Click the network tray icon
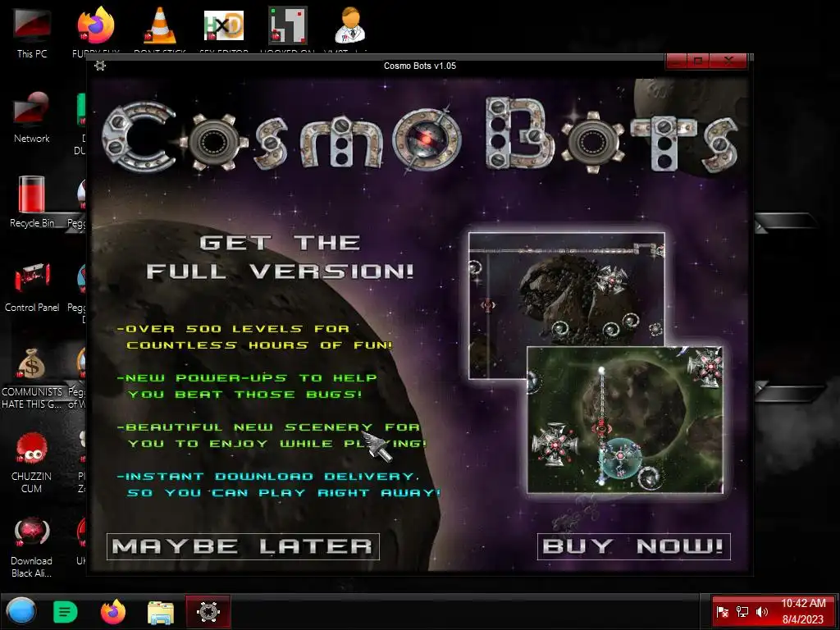Image resolution: width=840 pixels, height=630 pixels. click(742, 612)
